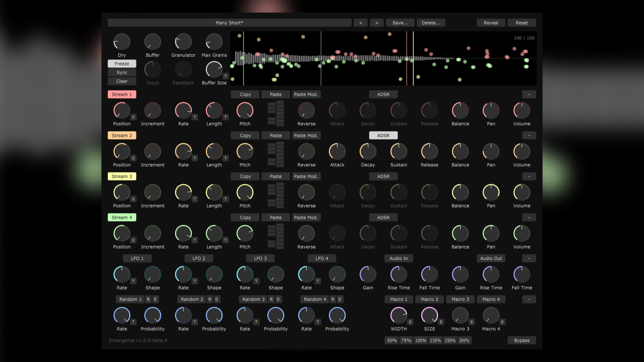Screen dimensions: 644x362
Task: Click the T icon next to Stream 2 Rate
Action: pos(195,158)
